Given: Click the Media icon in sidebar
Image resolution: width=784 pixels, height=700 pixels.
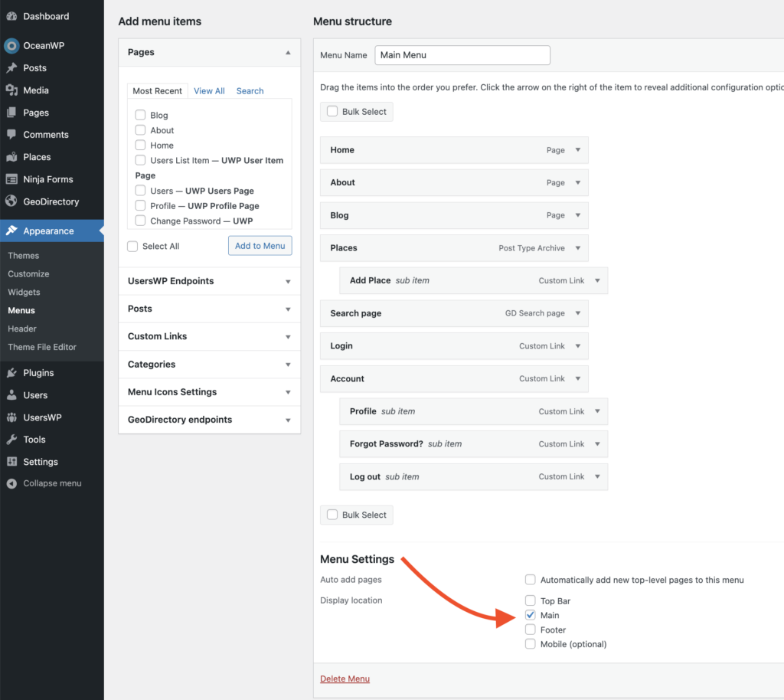Looking at the screenshot, I should point(11,90).
